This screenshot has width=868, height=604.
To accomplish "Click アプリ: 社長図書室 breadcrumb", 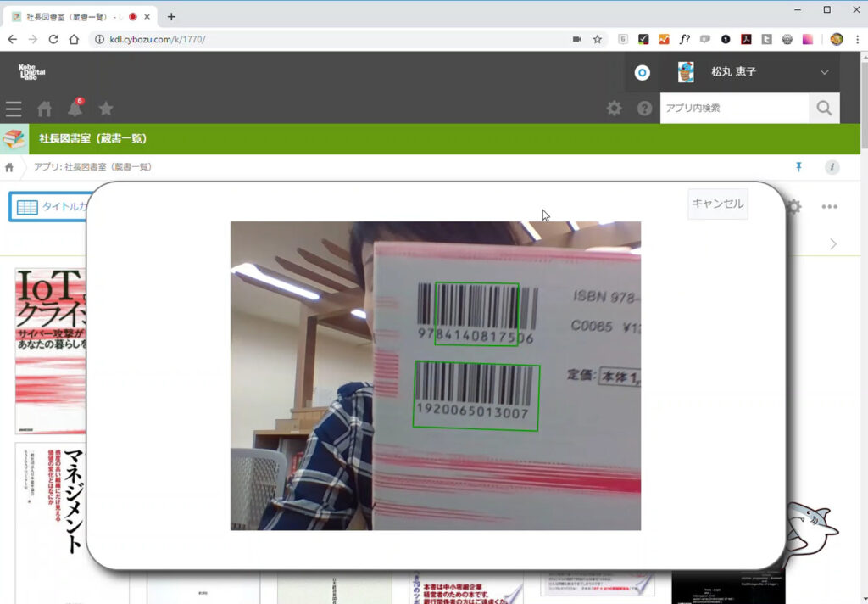I will 92,167.
